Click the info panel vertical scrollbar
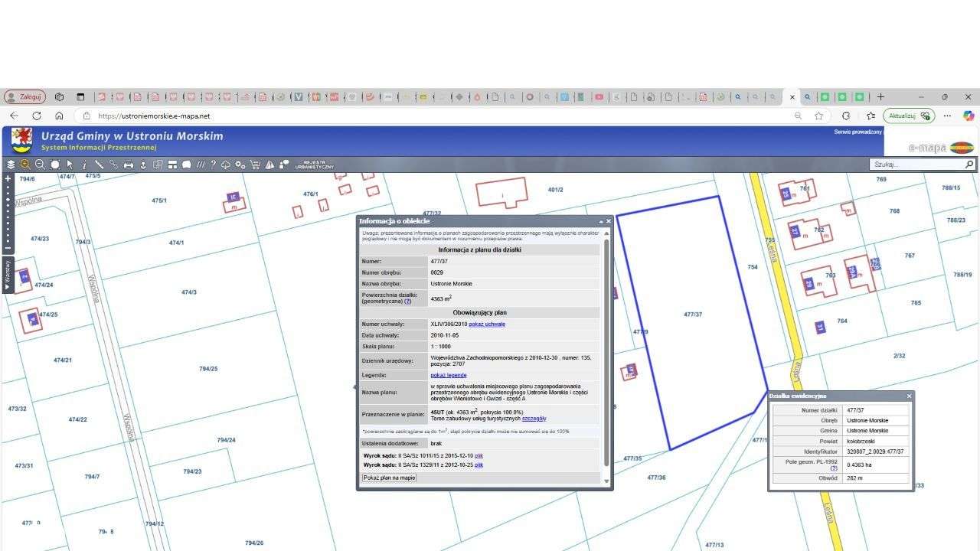Image resolution: width=980 pixels, height=551 pixels. [607, 352]
